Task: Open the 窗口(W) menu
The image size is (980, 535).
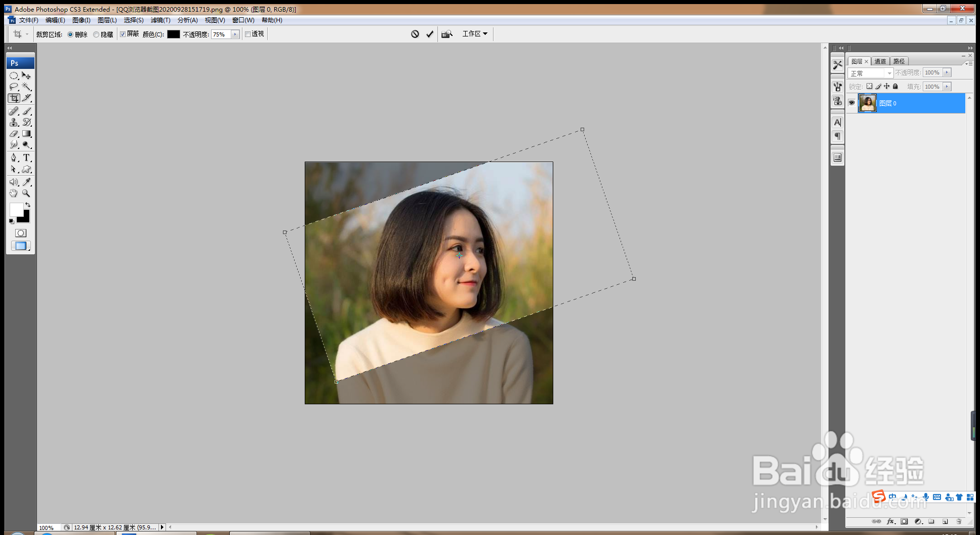Action: [x=243, y=20]
